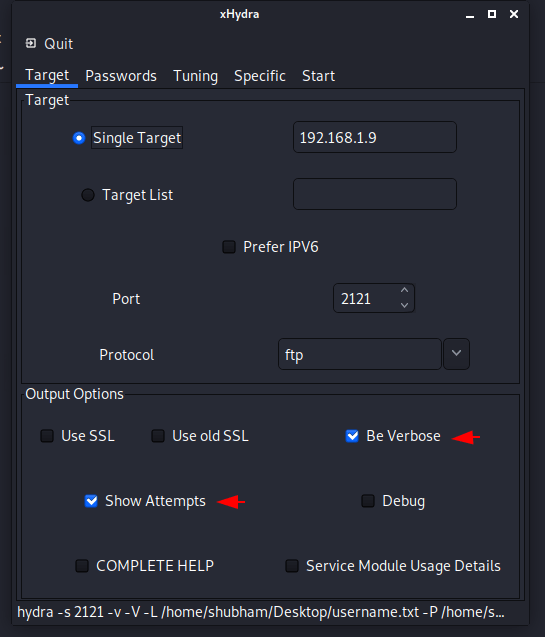Enable Service Module Usage Details
The width and height of the screenshot is (545, 637).
point(292,566)
